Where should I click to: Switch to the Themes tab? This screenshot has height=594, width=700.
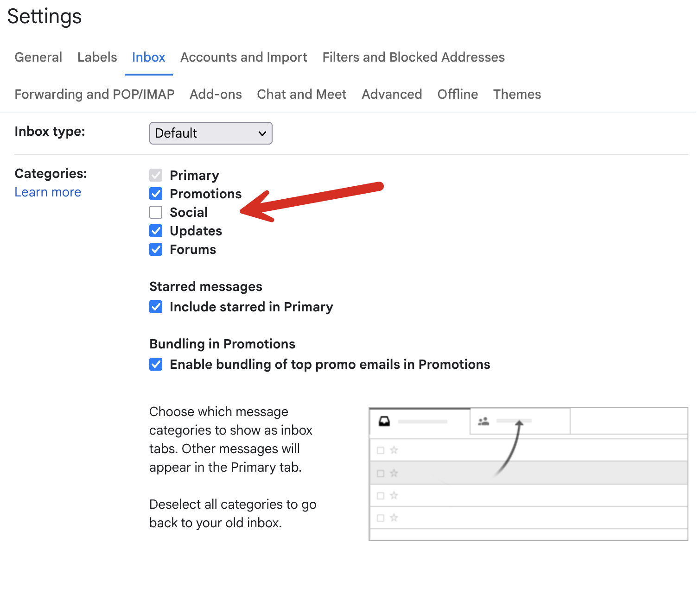click(x=517, y=95)
